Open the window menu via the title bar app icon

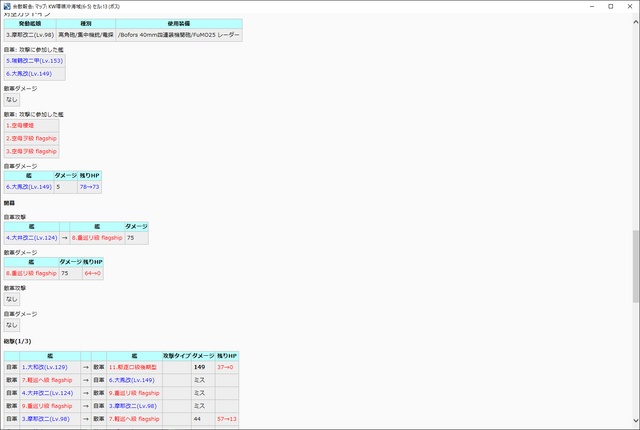7,7
